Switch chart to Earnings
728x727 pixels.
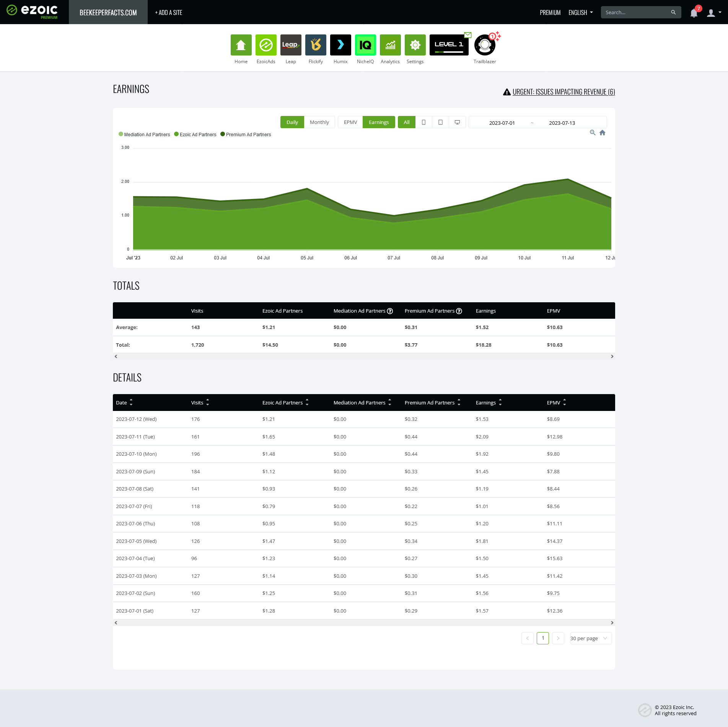[x=379, y=122]
